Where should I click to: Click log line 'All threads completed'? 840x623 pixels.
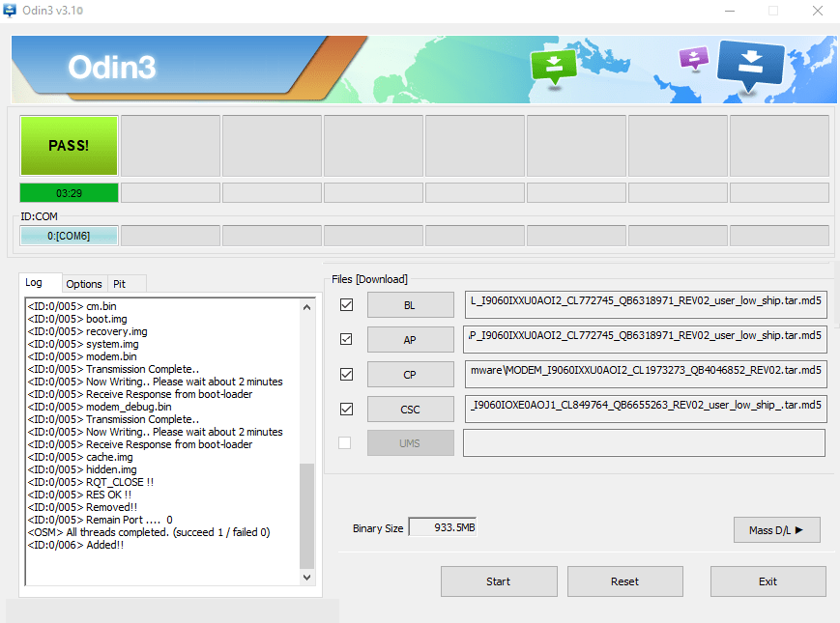(149, 532)
